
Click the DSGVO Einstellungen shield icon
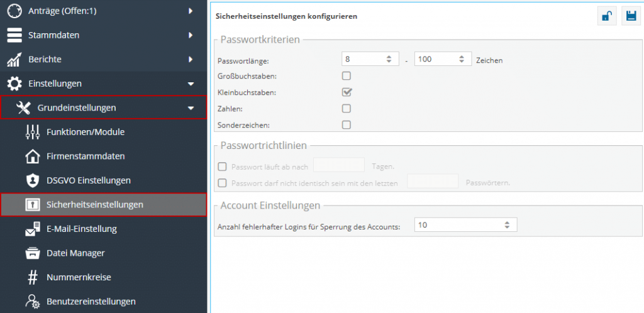32,180
